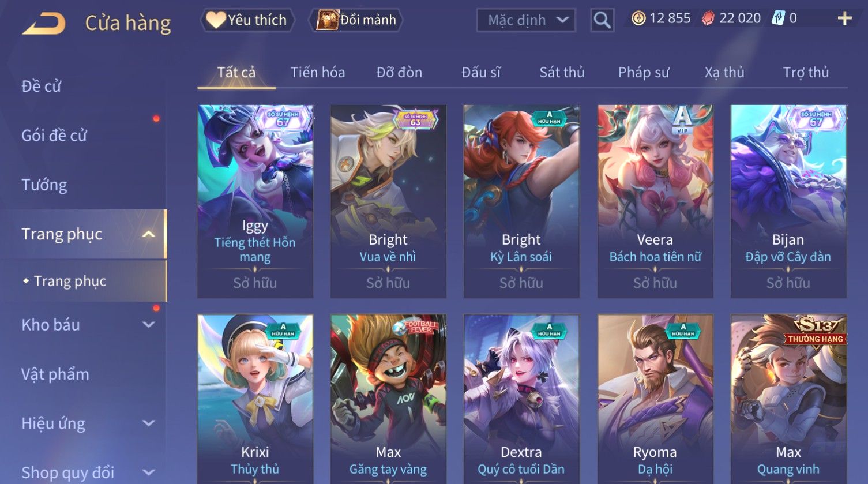Select the Iggy Tiếng thét Hỗn mang skin
This screenshot has width=868, height=484.
click(255, 201)
